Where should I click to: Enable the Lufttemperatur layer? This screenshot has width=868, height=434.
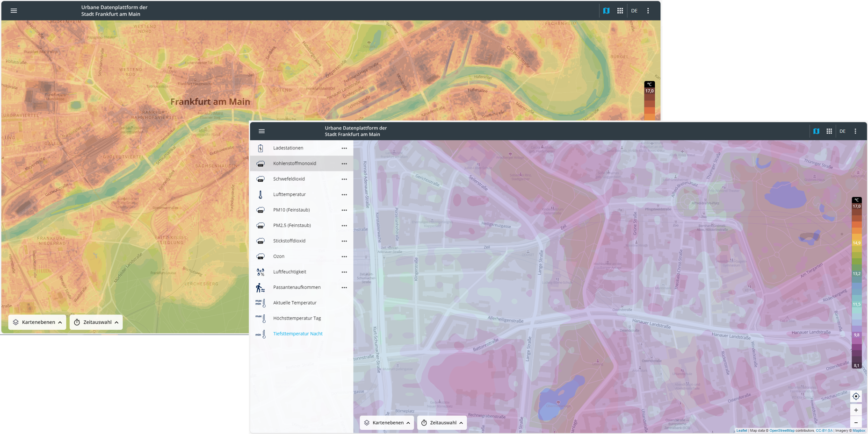coord(289,194)
